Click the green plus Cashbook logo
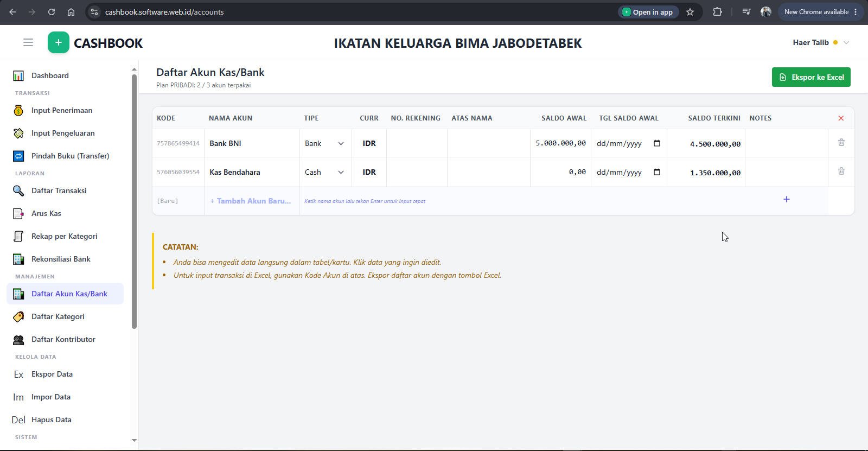868x451 pixels. tap(58, 42)
